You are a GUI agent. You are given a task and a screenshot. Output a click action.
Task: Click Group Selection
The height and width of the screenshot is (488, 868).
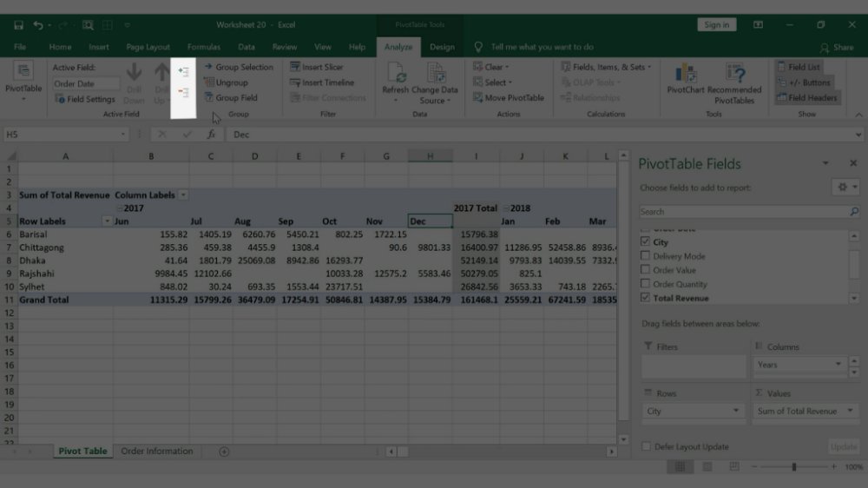click(239, 67)
